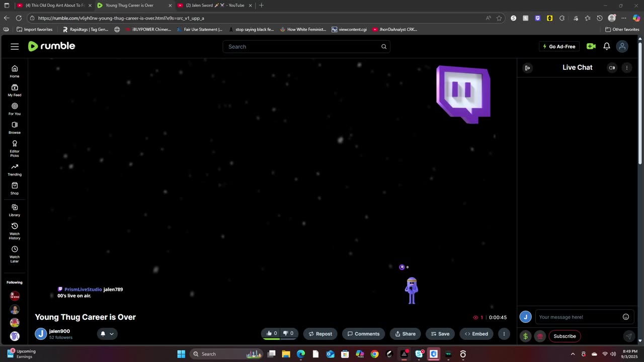Click the Subscribe button in chat
This screenshot has width=644, height=362.
(565, 336)
